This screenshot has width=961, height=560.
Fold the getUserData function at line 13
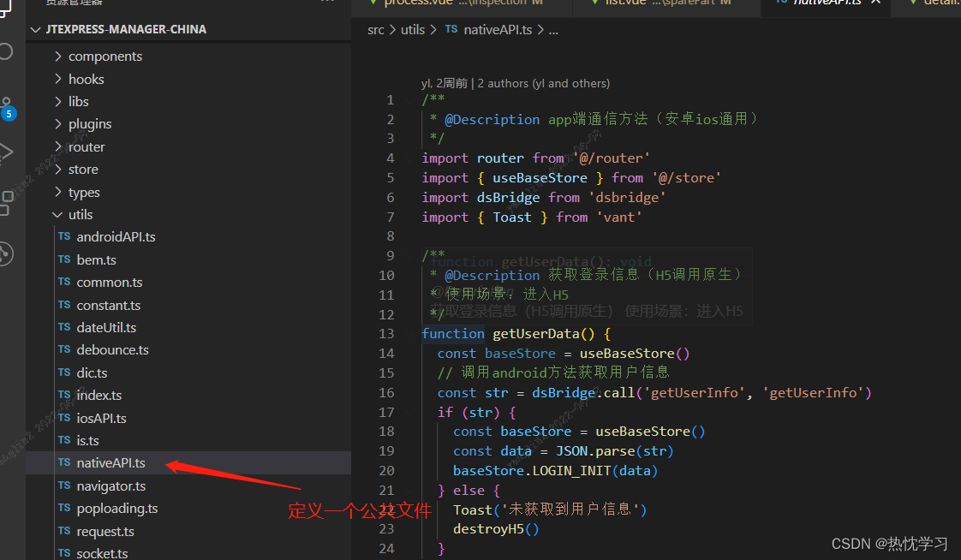(409, 334)
